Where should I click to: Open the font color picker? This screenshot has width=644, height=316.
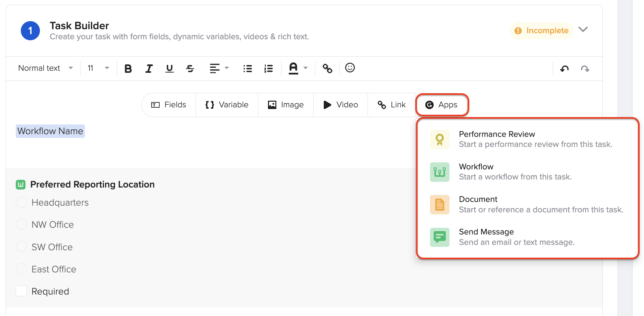point(298,68)
